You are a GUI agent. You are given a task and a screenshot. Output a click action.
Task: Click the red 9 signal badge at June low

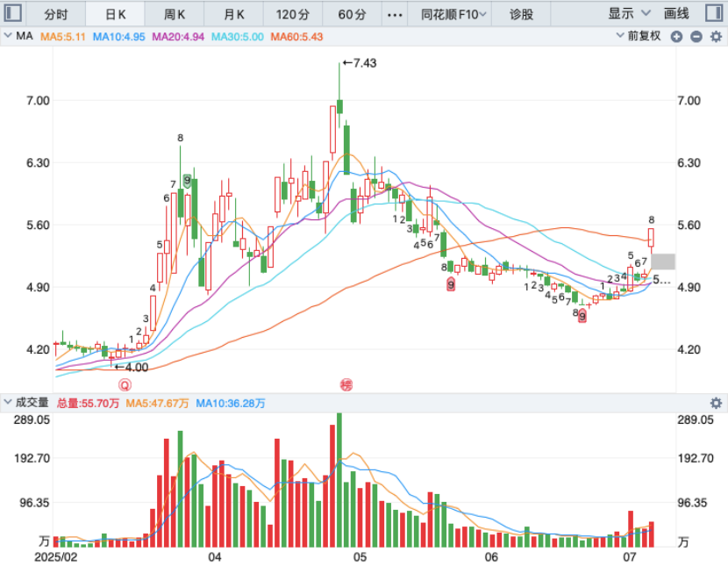pos(582,317)
